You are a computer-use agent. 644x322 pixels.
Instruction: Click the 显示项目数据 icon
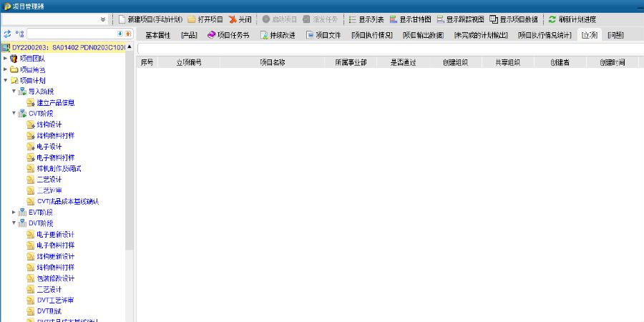pyautogui.click(x=493, y=19)
